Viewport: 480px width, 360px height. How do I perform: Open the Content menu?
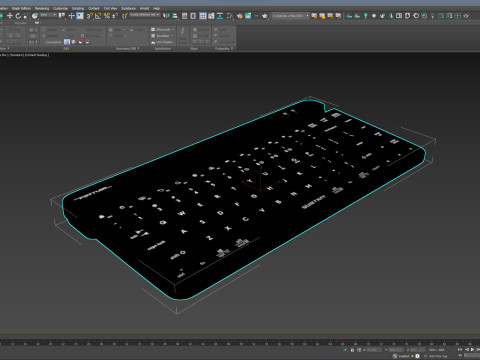(x=94, y=8)
